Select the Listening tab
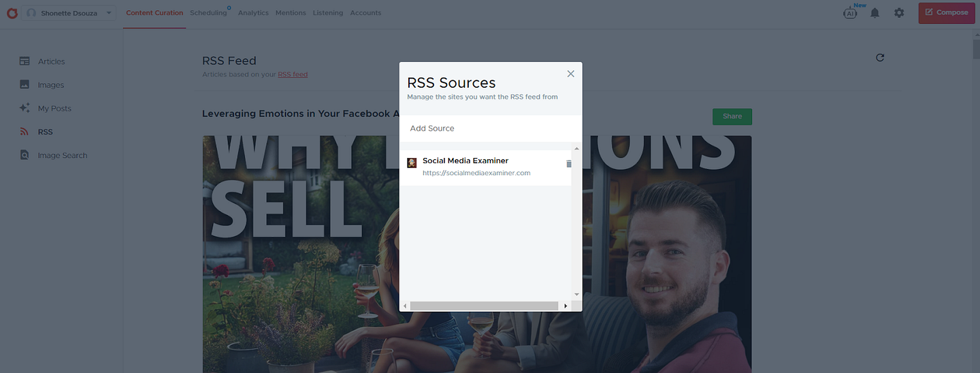 point(328,13)
